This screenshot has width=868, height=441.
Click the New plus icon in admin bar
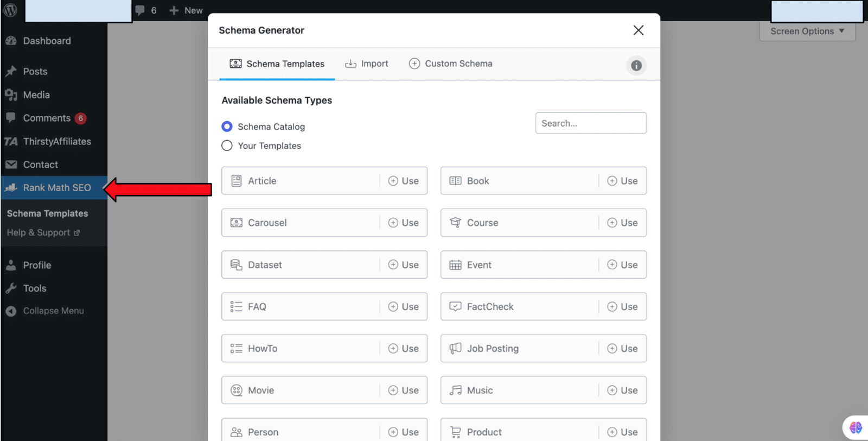[174, 10]
